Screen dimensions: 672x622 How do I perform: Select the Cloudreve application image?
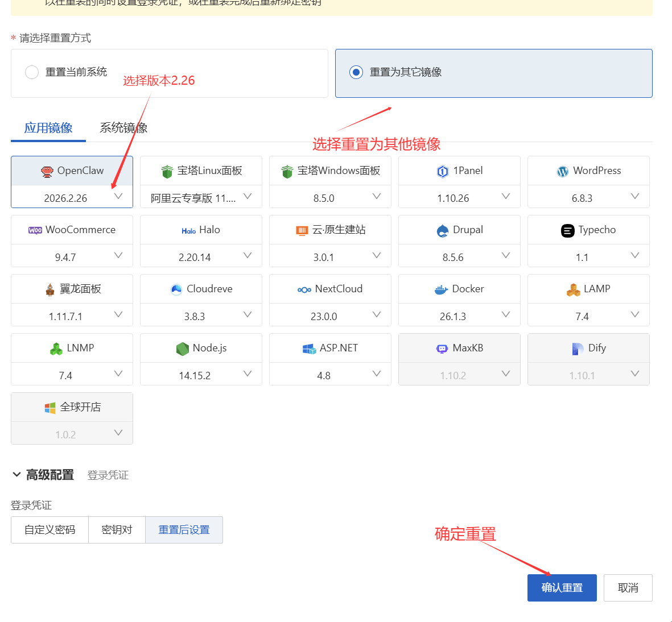(x=200, y=288)
